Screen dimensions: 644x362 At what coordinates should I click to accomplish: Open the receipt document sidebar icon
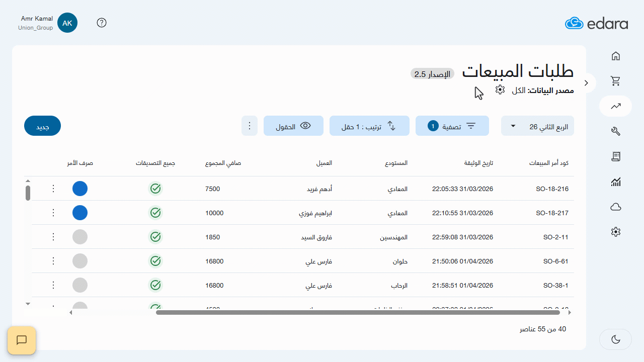(x=615, y=157)
